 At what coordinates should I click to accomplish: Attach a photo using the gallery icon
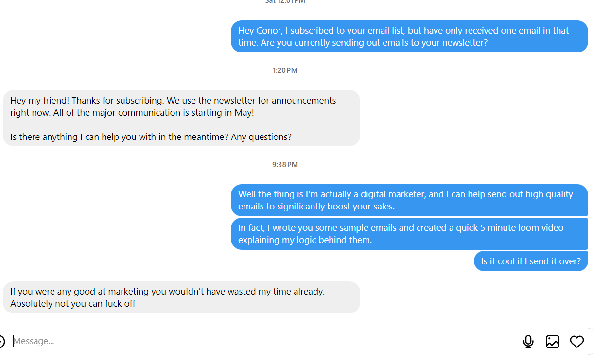(x=552, y=342)
